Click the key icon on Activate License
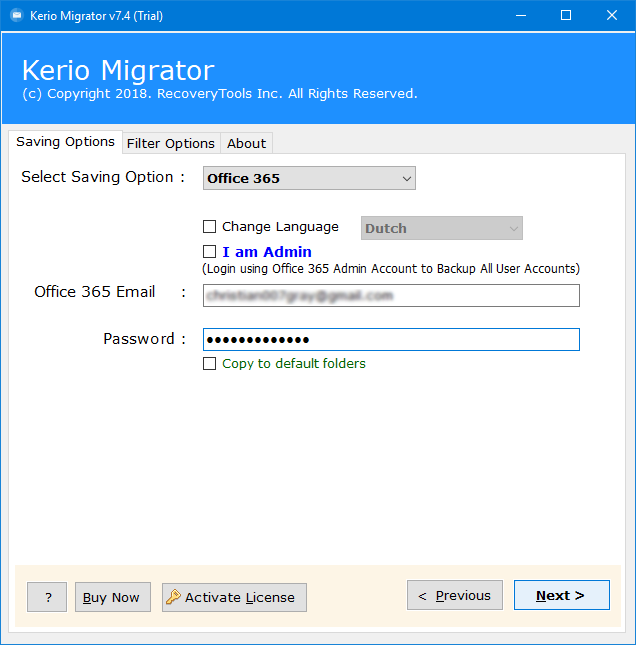The width and height of the screenshot is (636, 645). 173,596
